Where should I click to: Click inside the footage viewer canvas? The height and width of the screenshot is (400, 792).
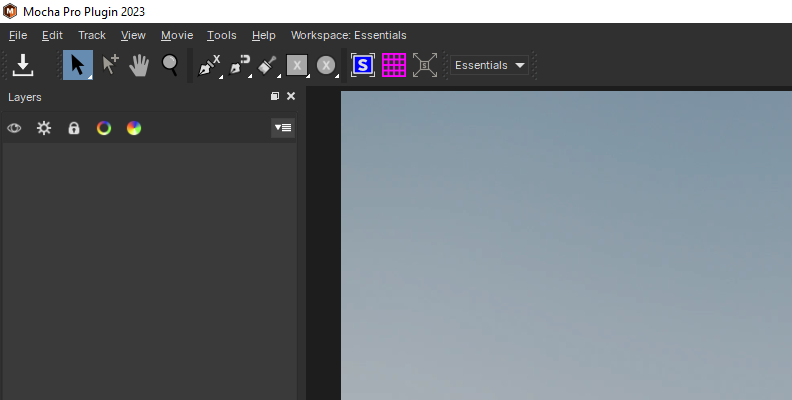click(566, 245)
